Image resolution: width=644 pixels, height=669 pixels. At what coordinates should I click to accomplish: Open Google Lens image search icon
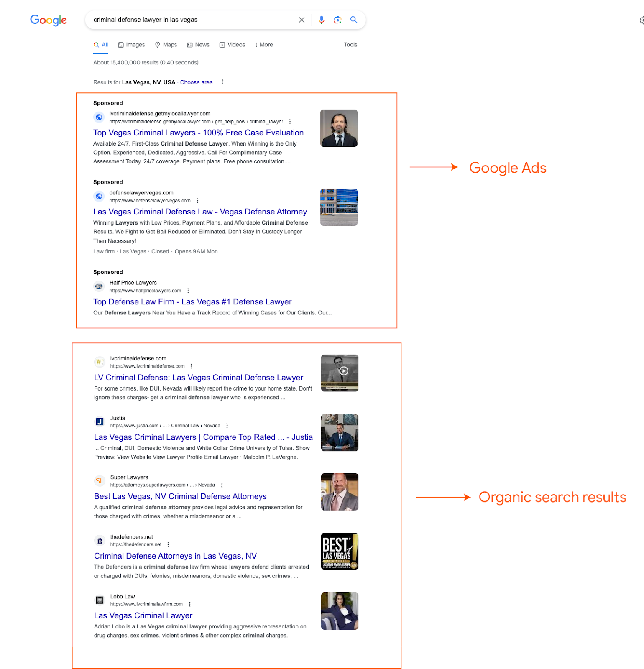(x=337, y=20)
